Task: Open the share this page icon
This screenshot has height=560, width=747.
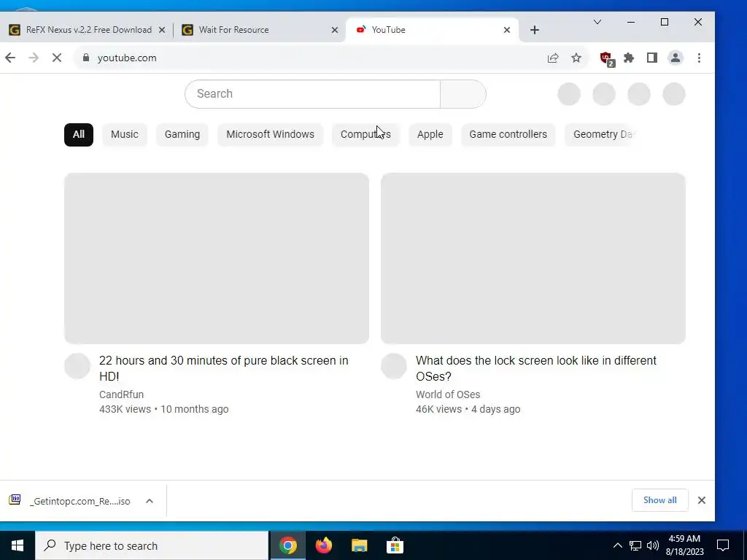Action: [553, 58]
